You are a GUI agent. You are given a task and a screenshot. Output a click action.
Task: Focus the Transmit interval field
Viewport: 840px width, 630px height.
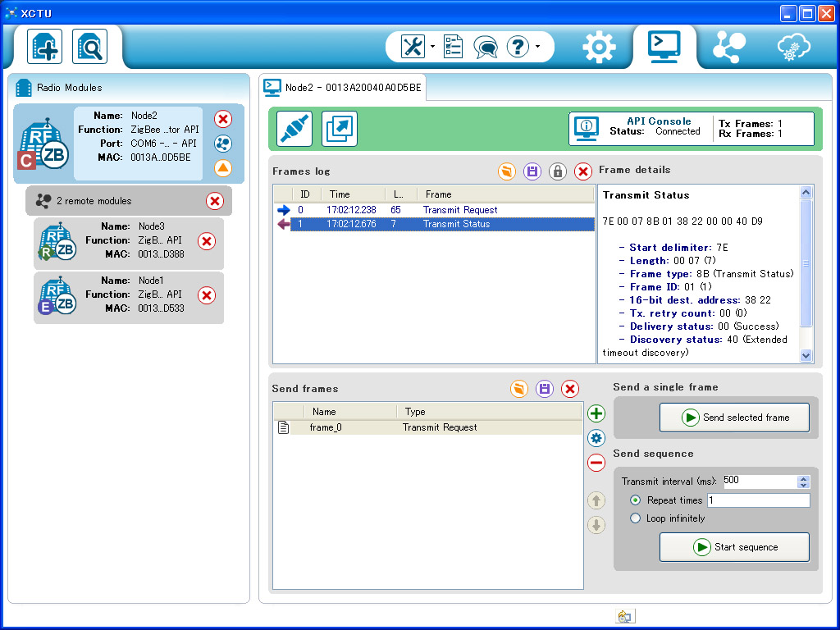pyautogui.click(x=760, y=481)
